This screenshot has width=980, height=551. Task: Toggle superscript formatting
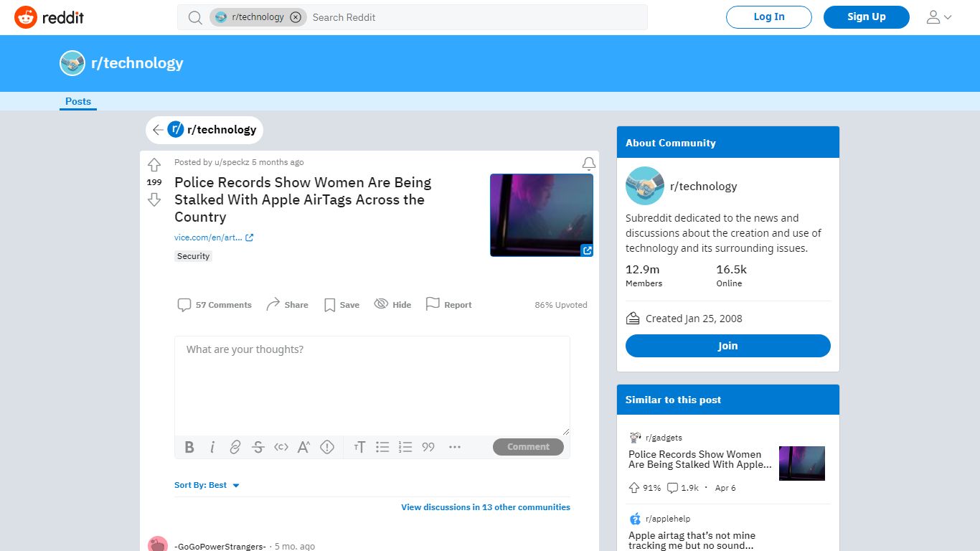click(x=304, y=447)
